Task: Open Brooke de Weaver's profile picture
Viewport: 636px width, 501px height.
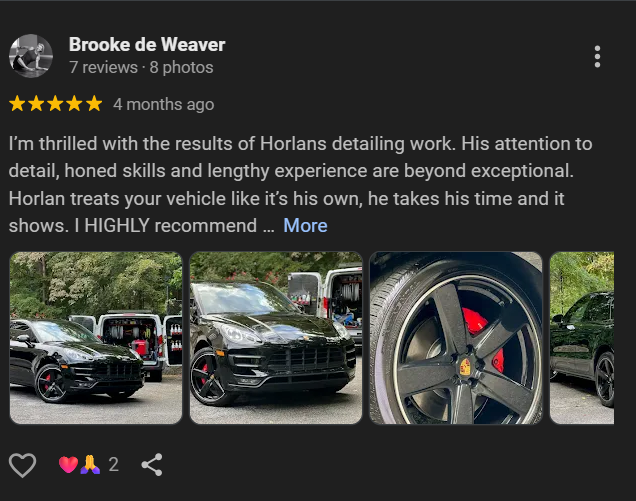Action: pyautogui.click(x=31, y=56)
